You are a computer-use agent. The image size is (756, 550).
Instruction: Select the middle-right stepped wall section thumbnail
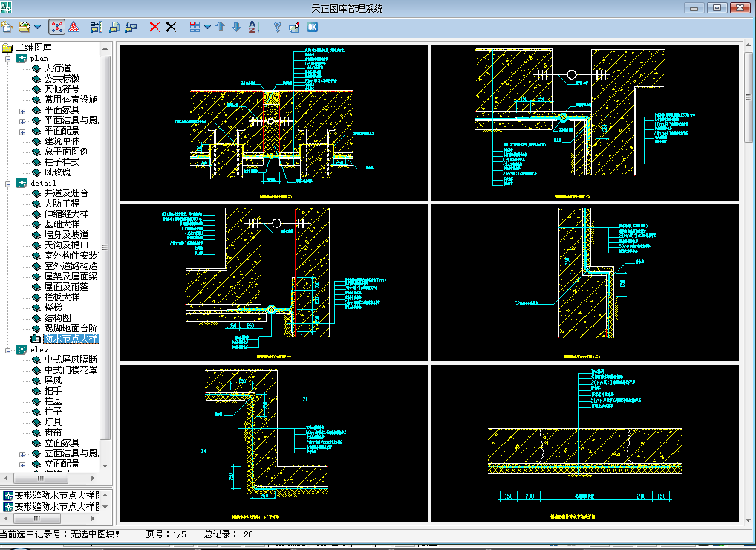click(x=584, y=282)
